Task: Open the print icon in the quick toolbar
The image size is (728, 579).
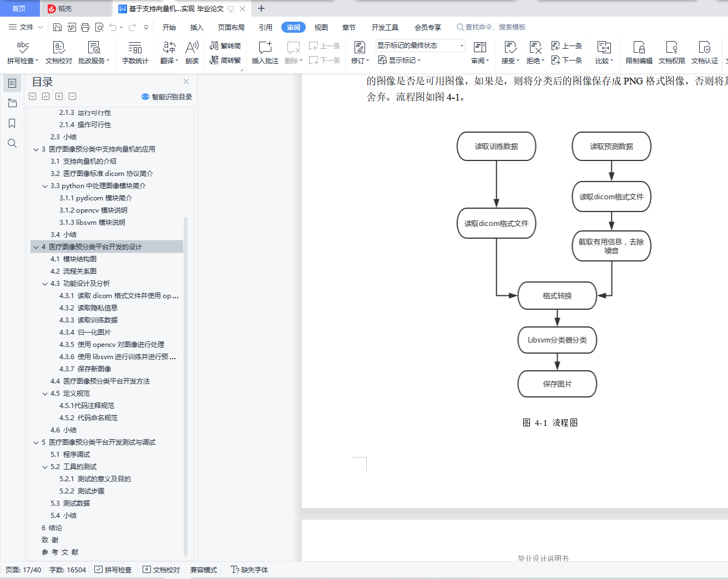Action: (x=85, y=27)
